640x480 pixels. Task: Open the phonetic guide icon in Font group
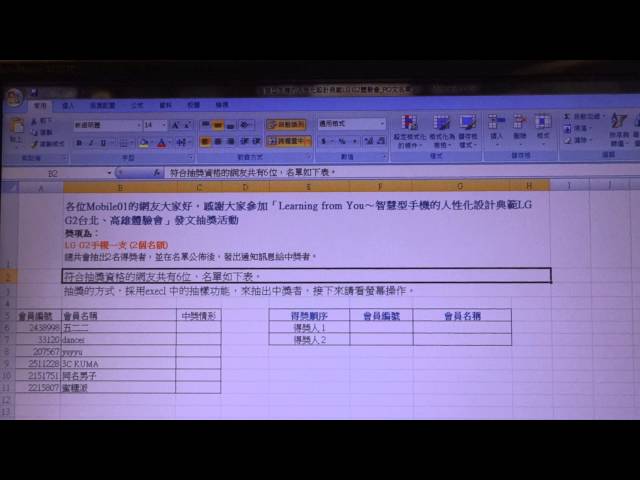point(182,143)
